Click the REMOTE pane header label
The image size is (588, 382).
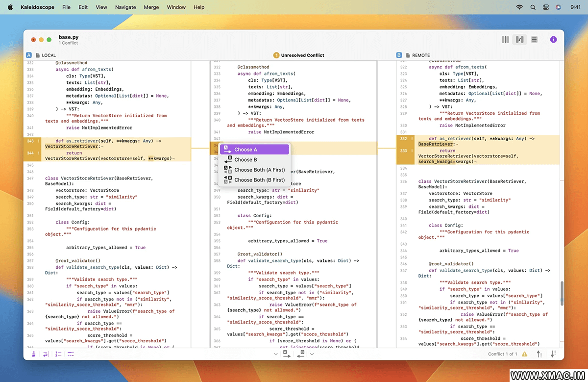click(421, 55)
